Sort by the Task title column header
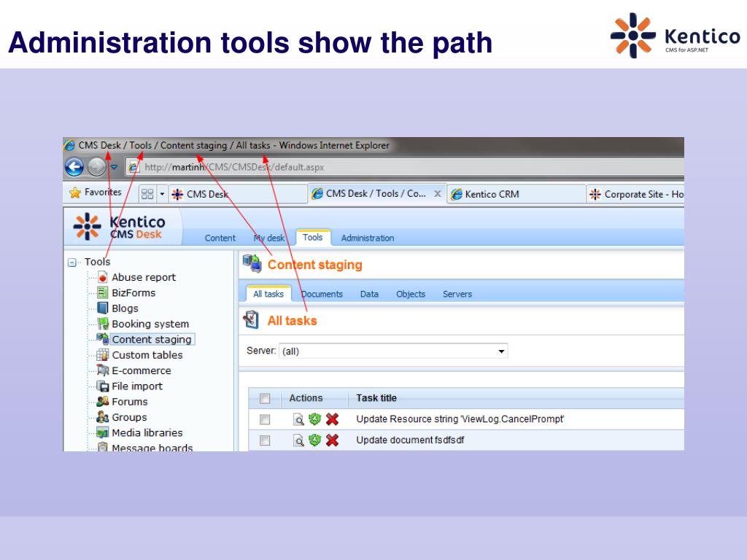 point(376,398)
